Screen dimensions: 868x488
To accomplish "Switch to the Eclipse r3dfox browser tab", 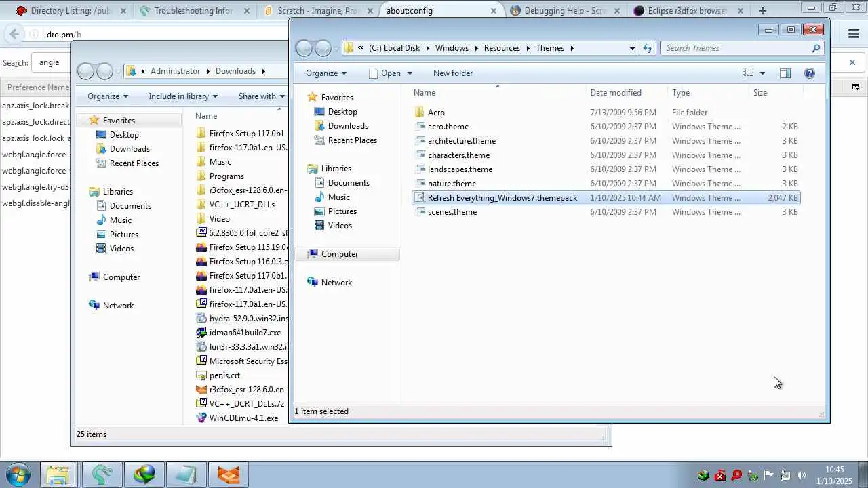I will click(688, 10).
